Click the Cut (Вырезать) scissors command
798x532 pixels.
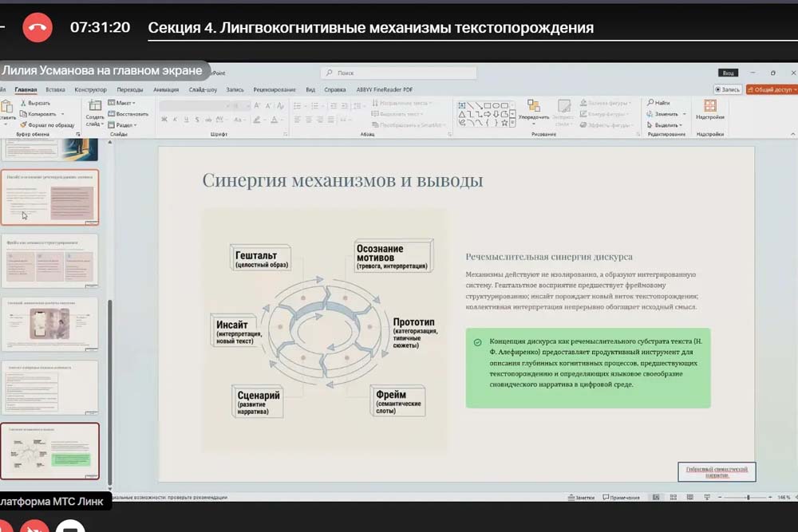[x=35, y=103]
